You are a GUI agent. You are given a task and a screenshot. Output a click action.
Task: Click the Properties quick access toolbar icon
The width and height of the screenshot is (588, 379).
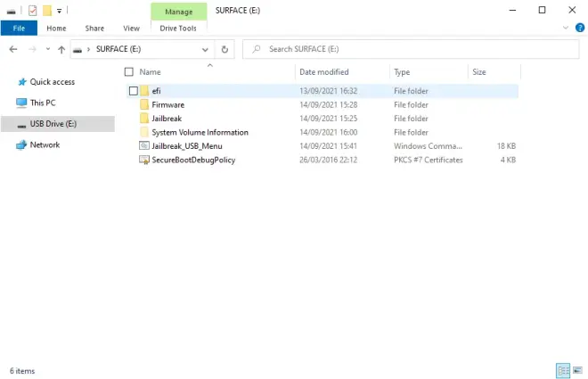coord(33,11)
